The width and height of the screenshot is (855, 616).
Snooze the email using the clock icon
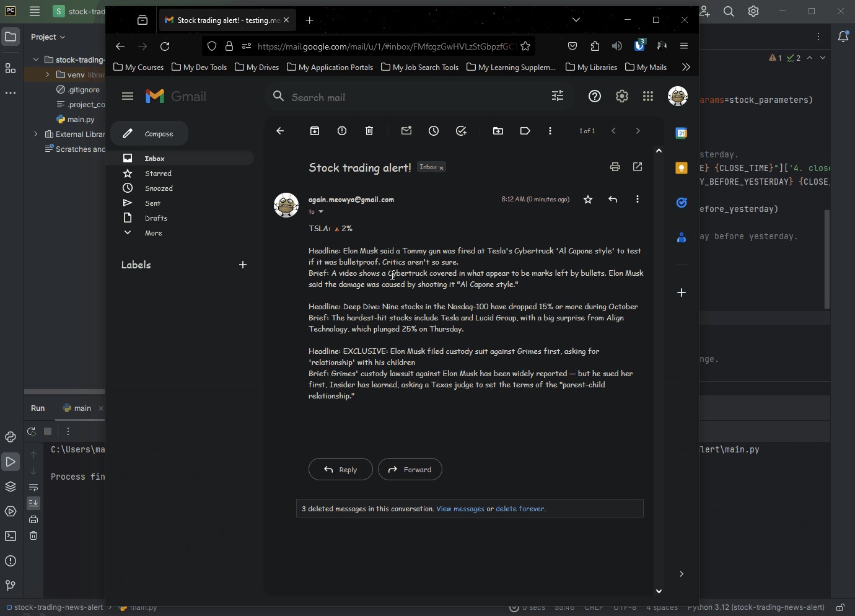pos(434,131)
